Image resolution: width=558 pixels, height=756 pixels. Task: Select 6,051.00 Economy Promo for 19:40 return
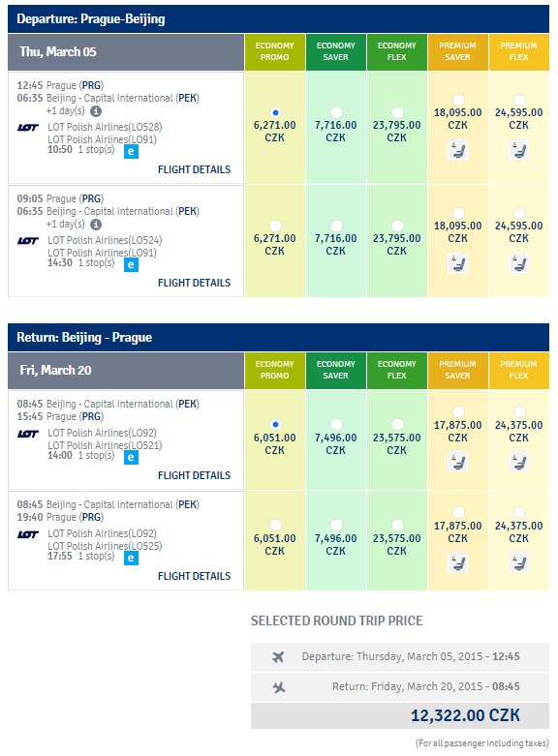(x=276, y=525)
